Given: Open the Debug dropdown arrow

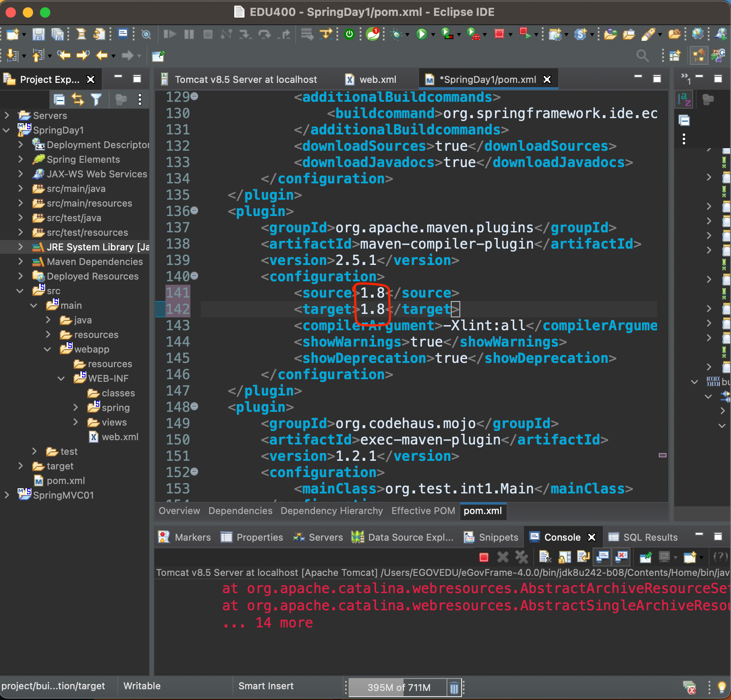Looking at the screenshot, I should (x=407, y=34).
